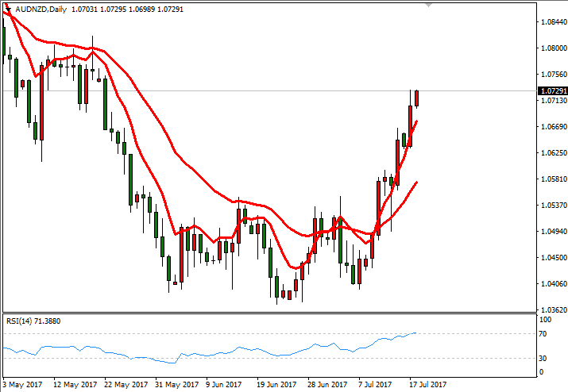Click the AUDNZD,Daily chart title
The image size is (568, 392).
click(41, 10)
